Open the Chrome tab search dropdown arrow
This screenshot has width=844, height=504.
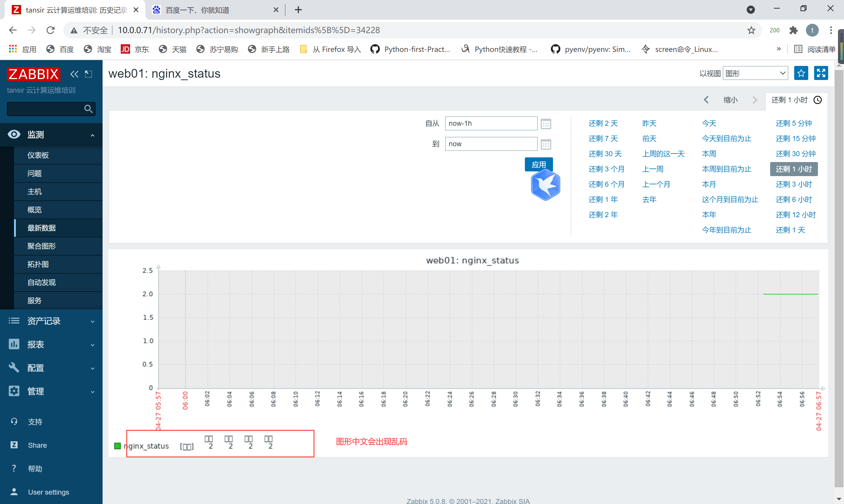(751, 9)
